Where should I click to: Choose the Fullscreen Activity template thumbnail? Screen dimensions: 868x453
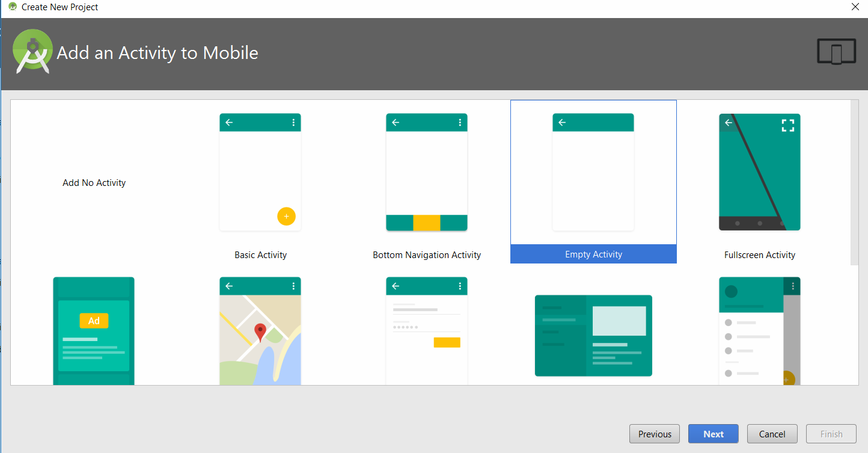pyautogui.click(x=760, y=172)
